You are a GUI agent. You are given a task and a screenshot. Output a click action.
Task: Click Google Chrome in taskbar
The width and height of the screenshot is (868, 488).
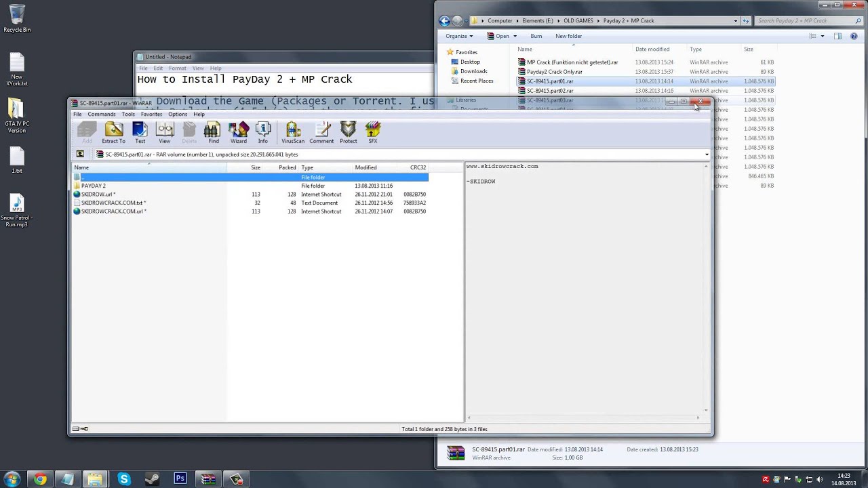tap(40, 479)
